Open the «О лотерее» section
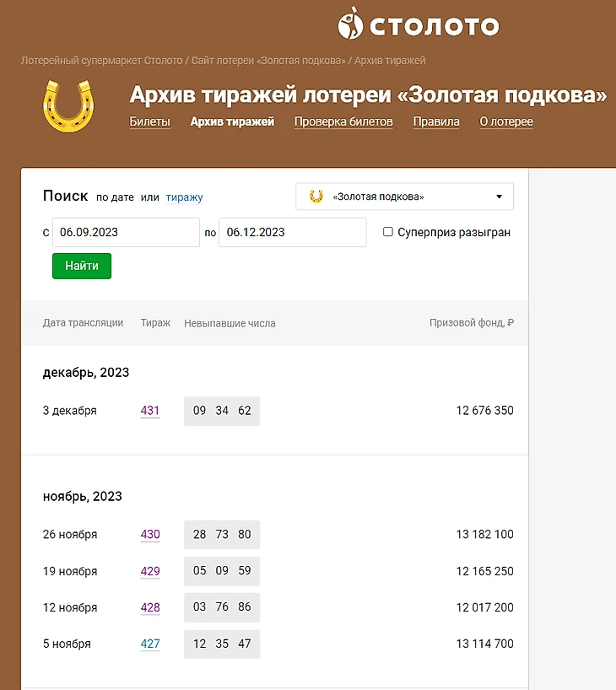This screenshot has height=690, width=616. click(506, 121)
